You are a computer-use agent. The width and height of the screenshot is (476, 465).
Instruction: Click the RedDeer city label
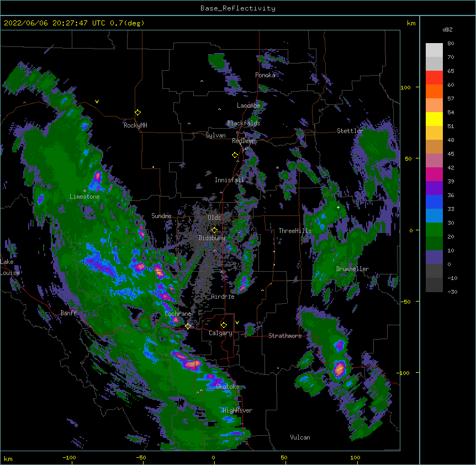click(243, 141)
